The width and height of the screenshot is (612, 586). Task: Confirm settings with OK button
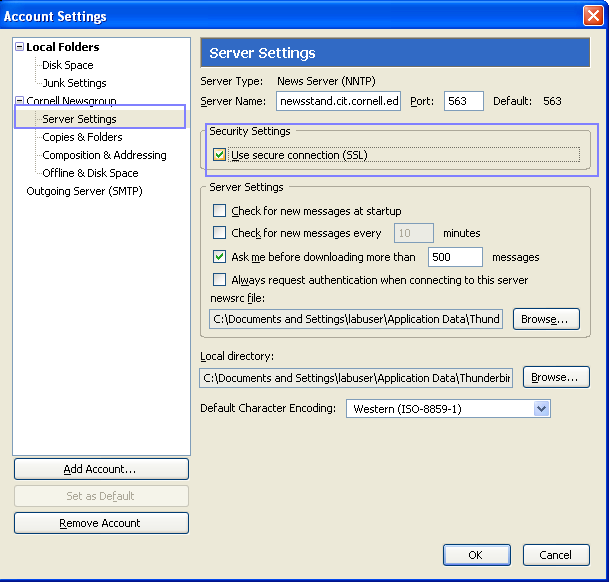pos(475,555)
